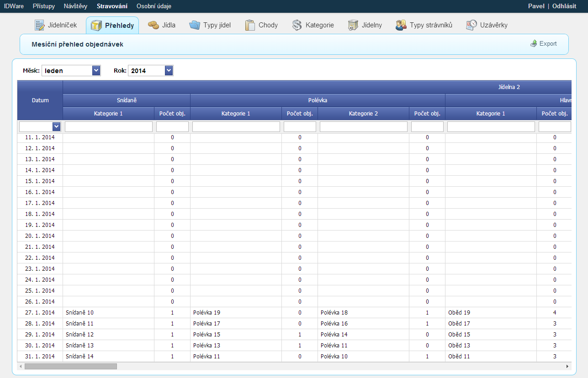Click the Uzávěrky clock icon
This screenshot has height=378, width=588.
click(x=471, y=25)
